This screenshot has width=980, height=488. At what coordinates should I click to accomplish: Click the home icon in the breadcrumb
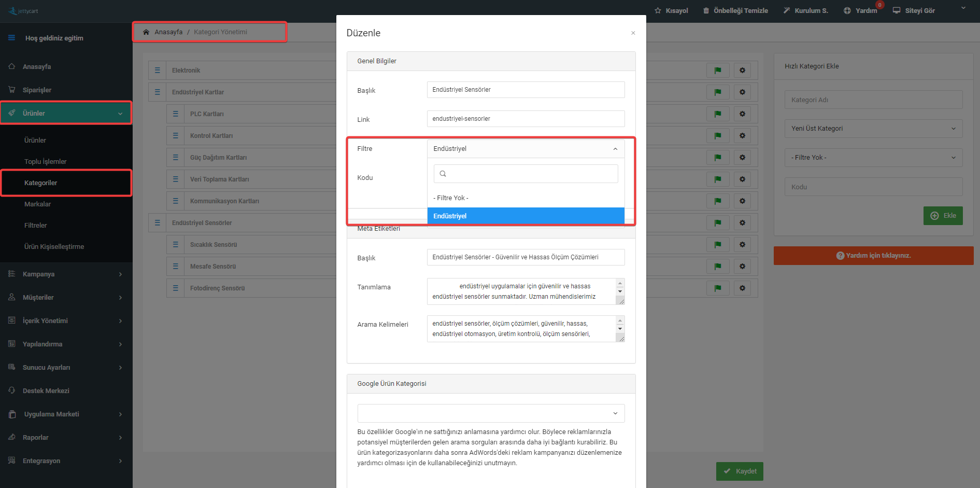[x=146, y=32]
